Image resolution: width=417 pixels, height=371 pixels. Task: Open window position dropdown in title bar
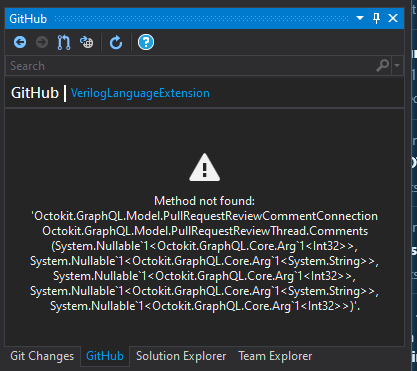click(360, 18)
